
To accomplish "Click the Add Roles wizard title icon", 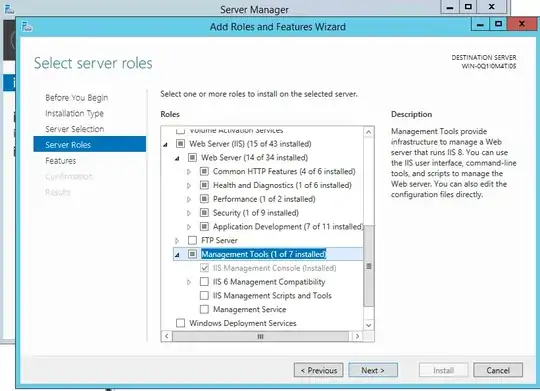I will point(27,27).
